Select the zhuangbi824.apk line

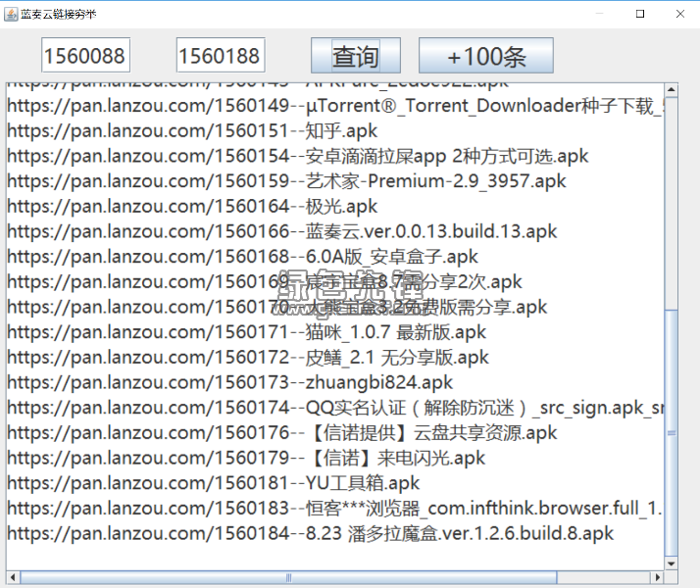click(x=230, y=383)
